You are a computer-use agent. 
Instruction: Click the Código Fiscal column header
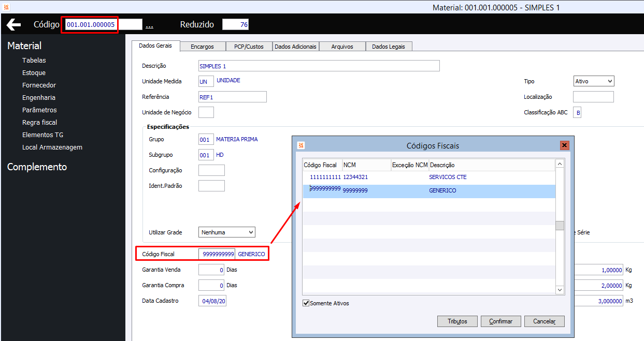click(322, 165)
